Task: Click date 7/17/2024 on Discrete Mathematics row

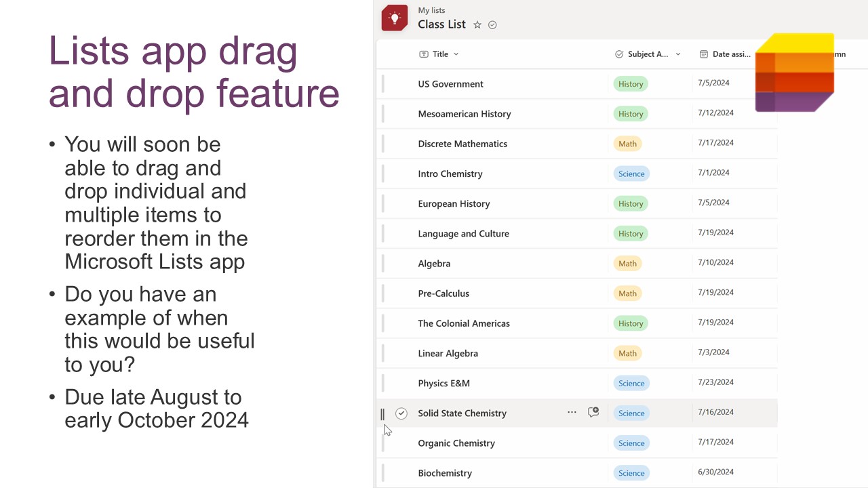Action: point(715,142)
